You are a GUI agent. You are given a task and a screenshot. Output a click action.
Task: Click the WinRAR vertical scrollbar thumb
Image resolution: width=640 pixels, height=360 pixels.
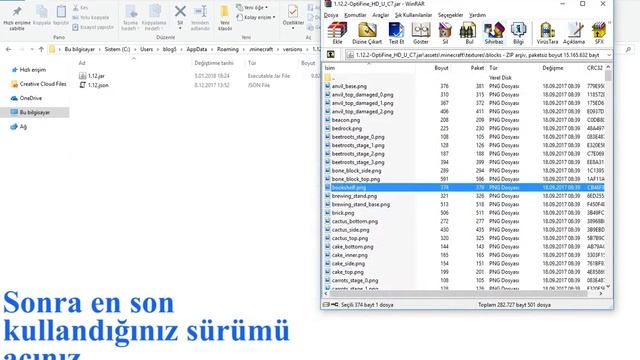(608, 76)
